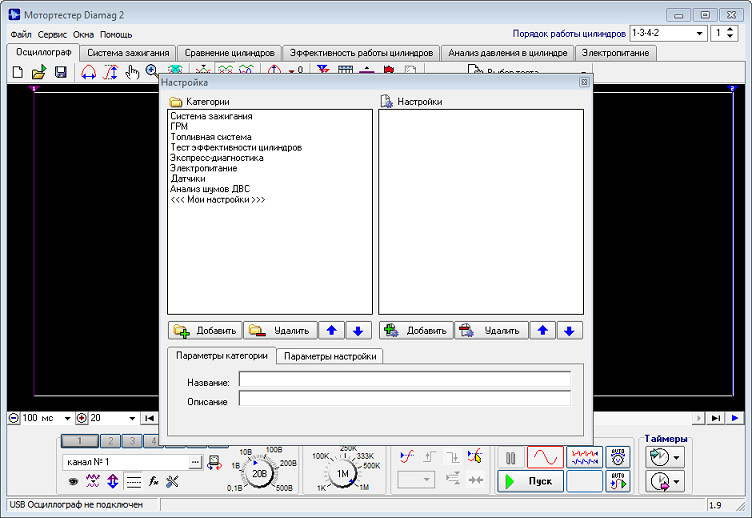This screenshot has width=752, height=518.
Task: Click the trigger level sine icon
Action: pyautogui.click(x=407, y=457)
